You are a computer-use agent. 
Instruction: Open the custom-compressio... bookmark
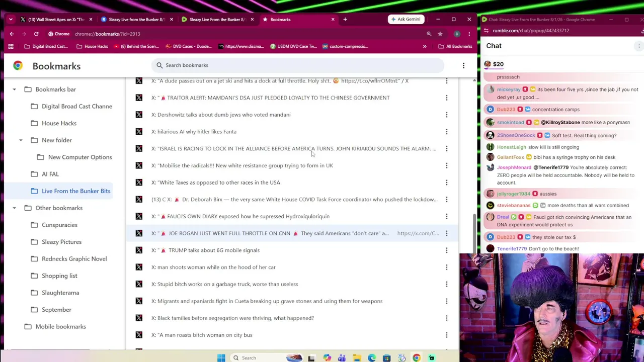[346, 46]
